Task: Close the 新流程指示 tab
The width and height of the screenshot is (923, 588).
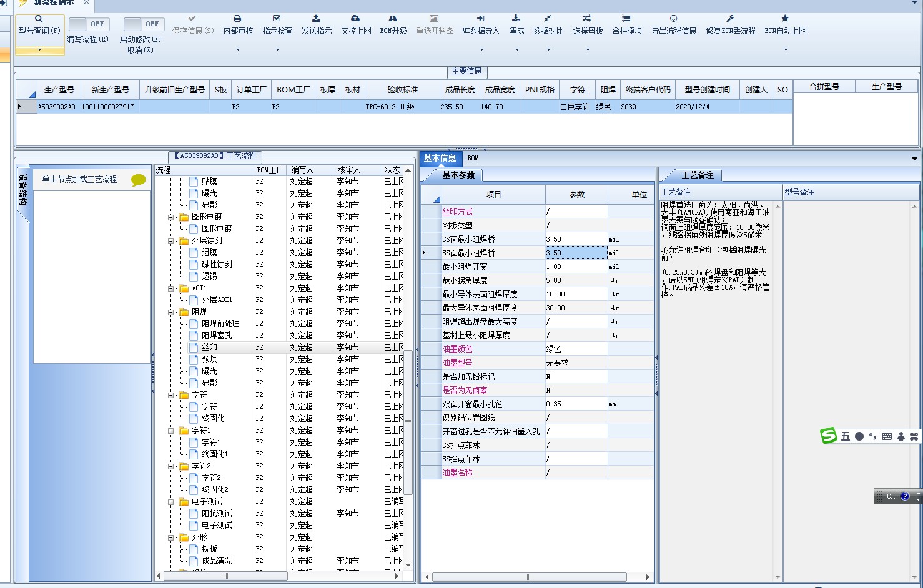Action: click(86, 3)
